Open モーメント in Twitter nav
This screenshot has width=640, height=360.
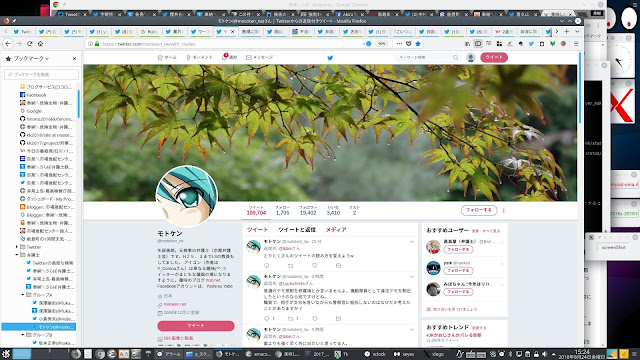click(x=200, y=58)
